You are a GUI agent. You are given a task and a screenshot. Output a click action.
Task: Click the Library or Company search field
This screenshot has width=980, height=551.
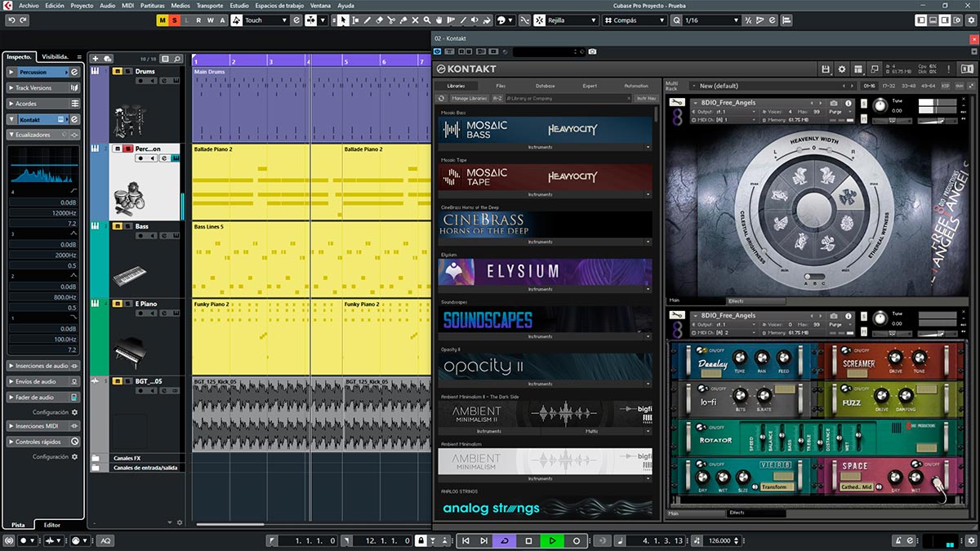(568, 98)
